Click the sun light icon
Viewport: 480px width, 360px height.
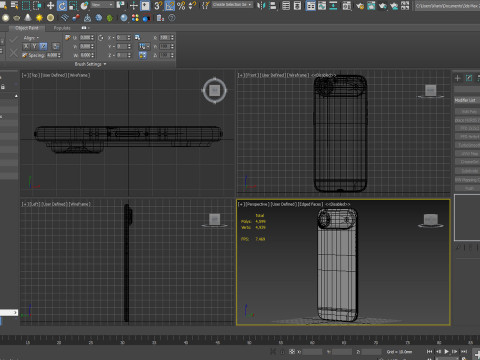[39, 18]
